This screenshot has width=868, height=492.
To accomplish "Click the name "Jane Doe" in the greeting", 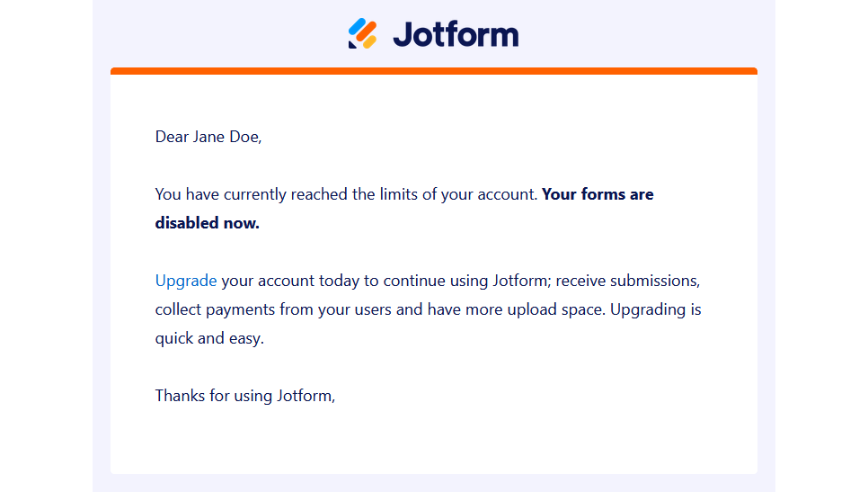I will [x=225, y=137].
